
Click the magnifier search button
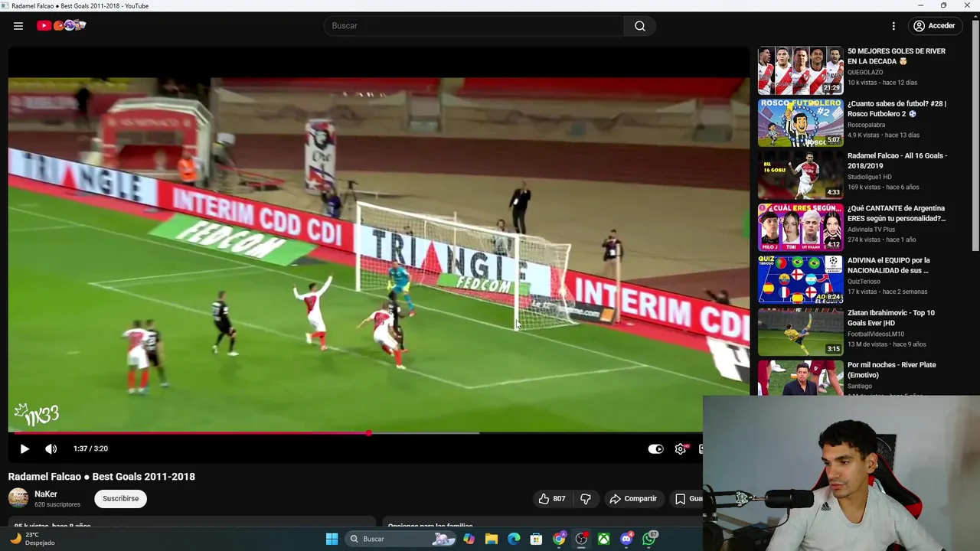(640, 26)
